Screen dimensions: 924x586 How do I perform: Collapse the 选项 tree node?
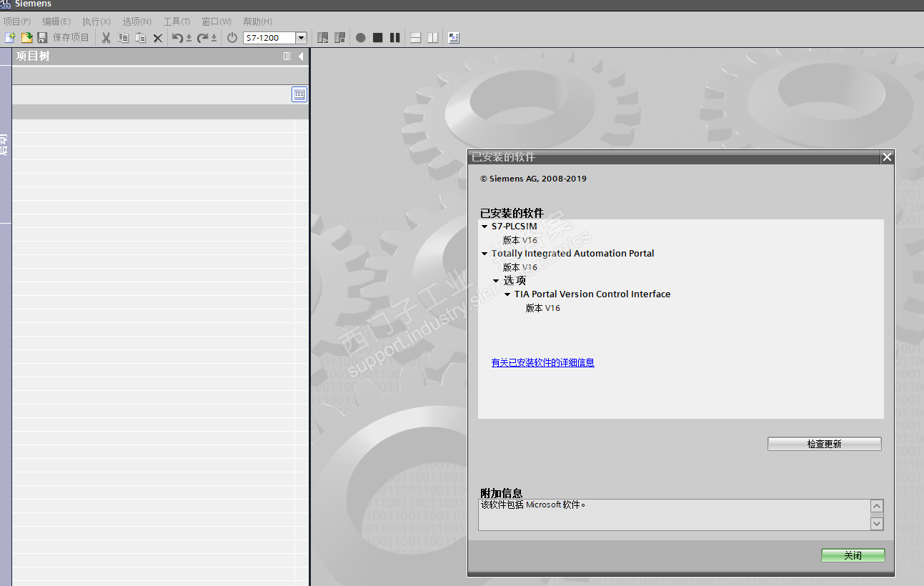click(x=497, y=281)
